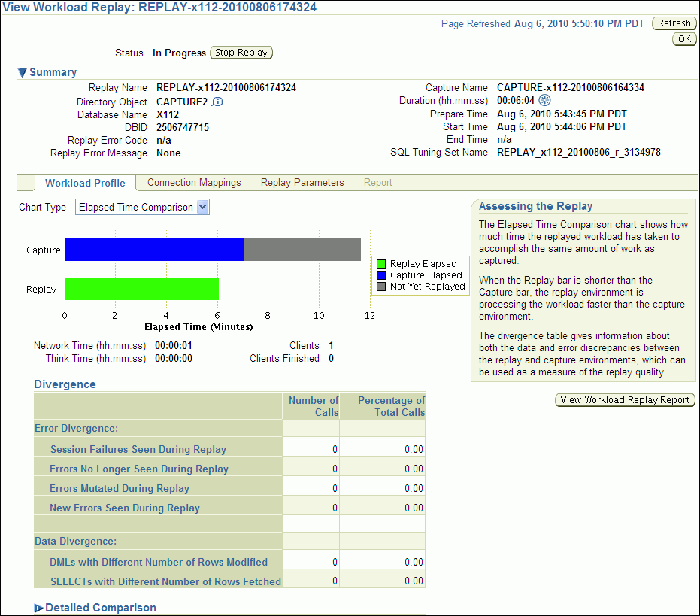This screenshot has width=700, height=616.
Task: Click the Refresh button
Action: (x=674, y=23)
